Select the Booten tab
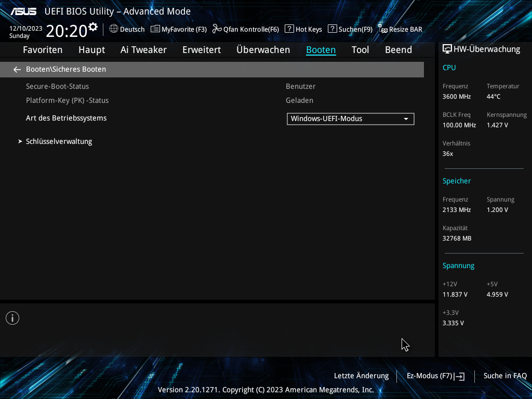Viewport: 532px width, 399px height. click(x=321, y=50)
